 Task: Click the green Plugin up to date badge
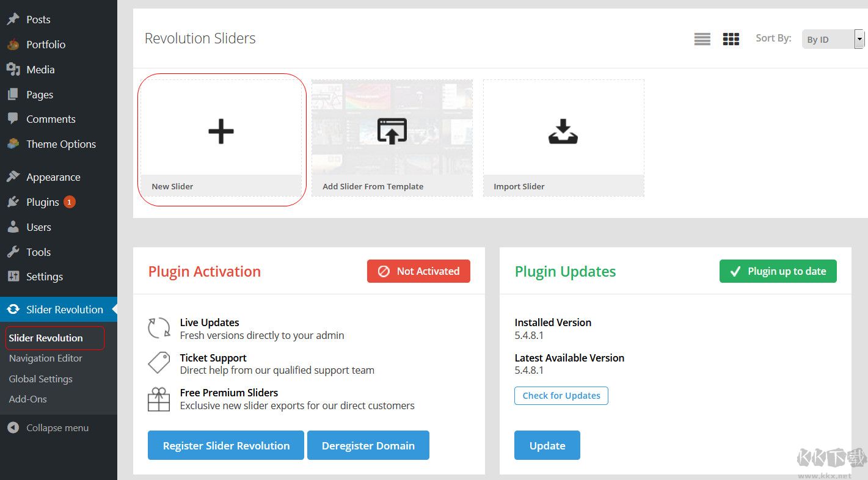pyautogui.click(x=778, y=271)
